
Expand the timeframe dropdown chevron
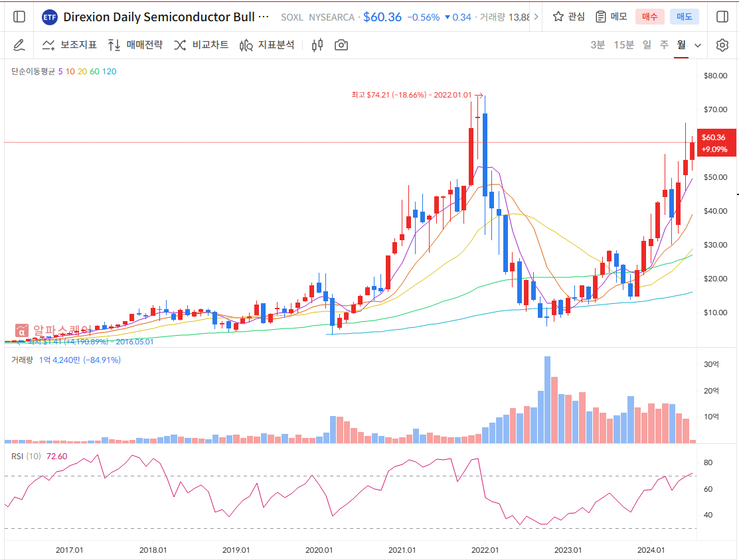[698, 46]
